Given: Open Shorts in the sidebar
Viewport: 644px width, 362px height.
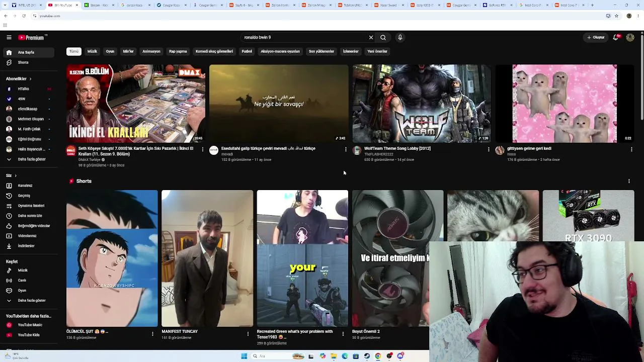Looking at the screenshot, I should [29, 62].
